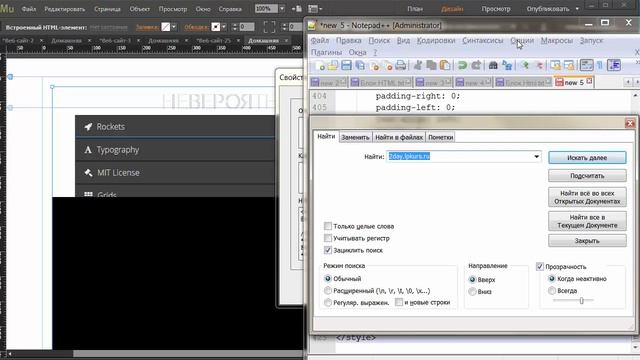Open 'Кодировки' menu in Notepad++
640x360 pixels.
click(x=436, y=40)
